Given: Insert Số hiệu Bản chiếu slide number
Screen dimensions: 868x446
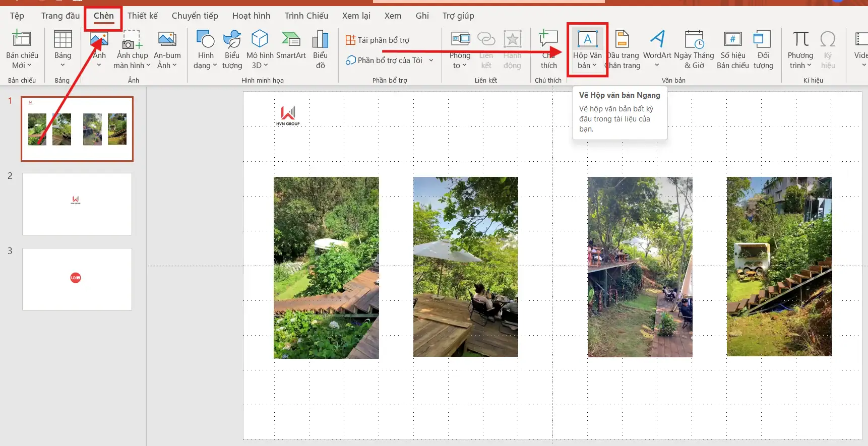Looking at the screenshot, I should click(x=733, y=49).
